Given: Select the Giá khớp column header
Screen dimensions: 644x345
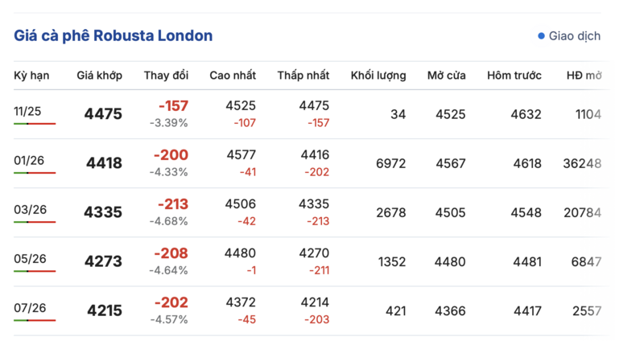Looking at the screenshot, I should pyautogui.click(x=100, y=76).
